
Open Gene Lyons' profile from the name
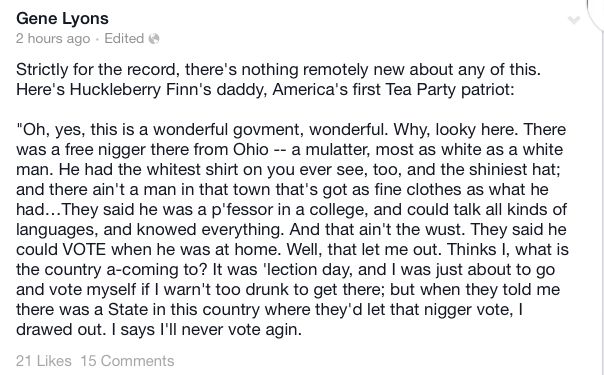point(62,18)
